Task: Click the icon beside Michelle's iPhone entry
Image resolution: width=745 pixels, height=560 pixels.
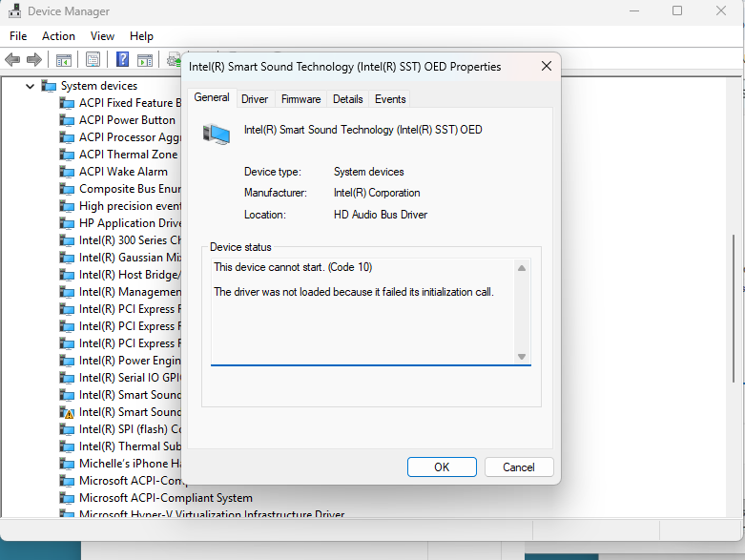Action: [x=67, y=464]
